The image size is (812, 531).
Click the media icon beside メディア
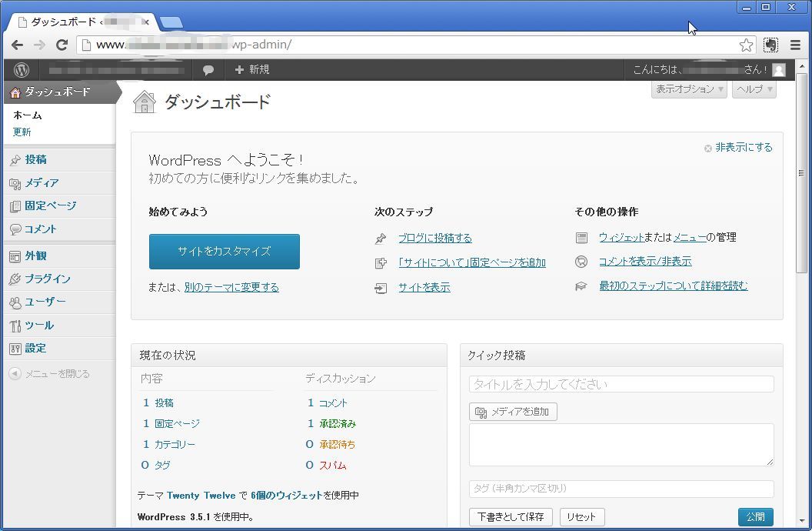[15, 183]
